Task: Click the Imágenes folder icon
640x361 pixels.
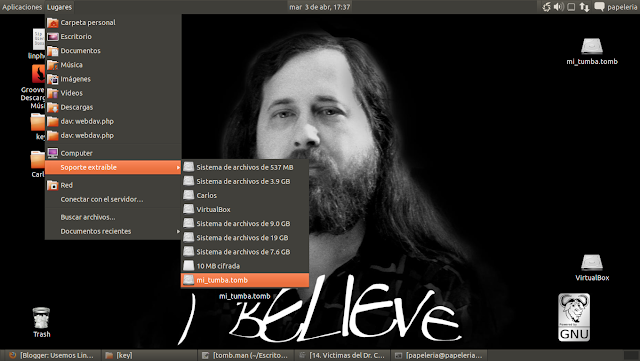Action: [x=53, y=79]
